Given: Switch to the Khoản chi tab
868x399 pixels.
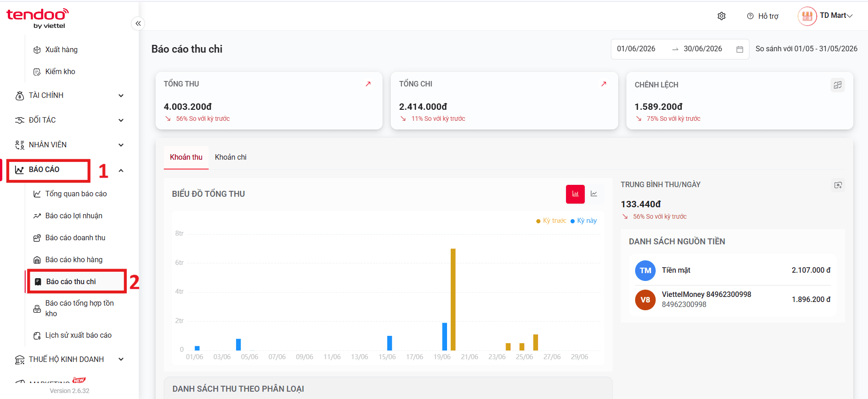Looking at the screenshot, I should [x=231, y=157].
